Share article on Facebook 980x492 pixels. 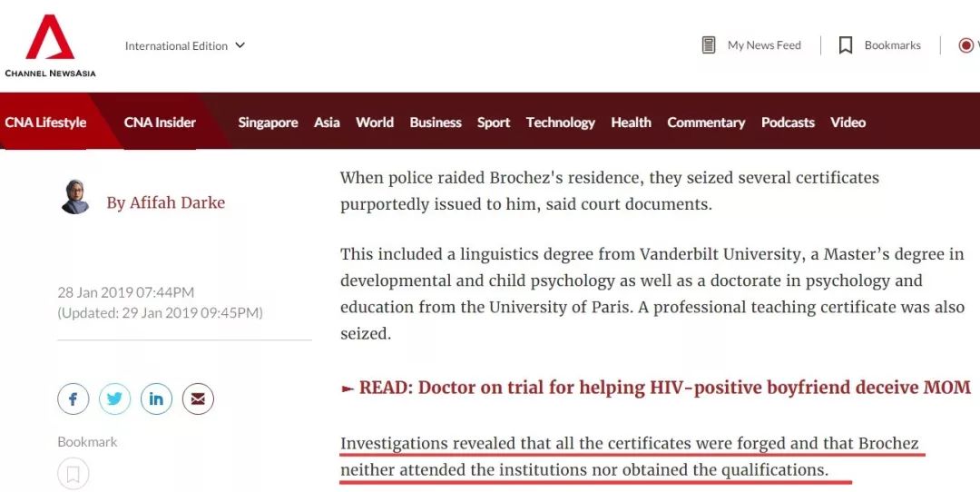point(73,399)
